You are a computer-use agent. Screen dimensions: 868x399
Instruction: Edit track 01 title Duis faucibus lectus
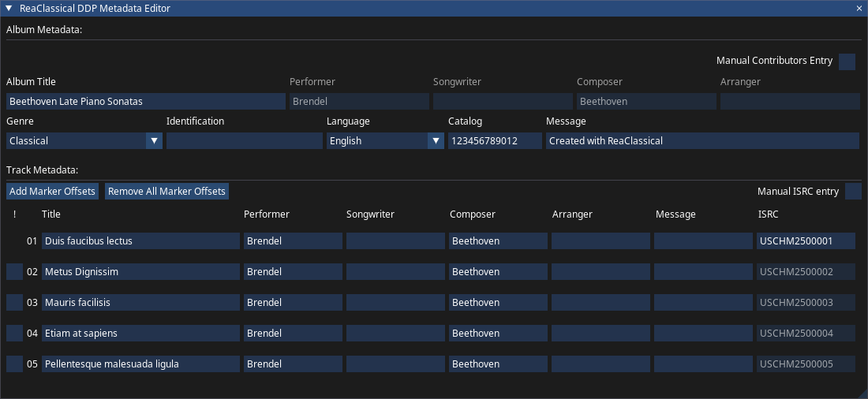pyautogui.click(x=140, y=241)
